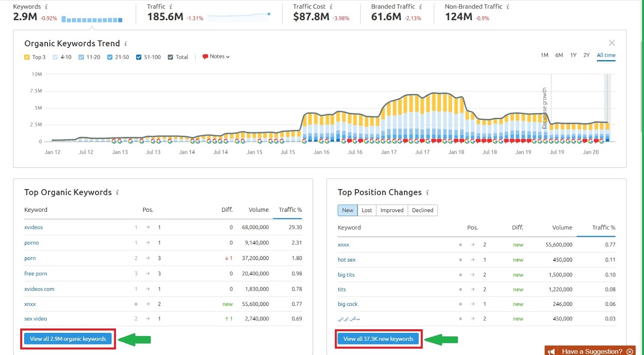Open keyword 'sex video' link
Viewport: 644px width, 355px height.
click(x=35, y=319)
